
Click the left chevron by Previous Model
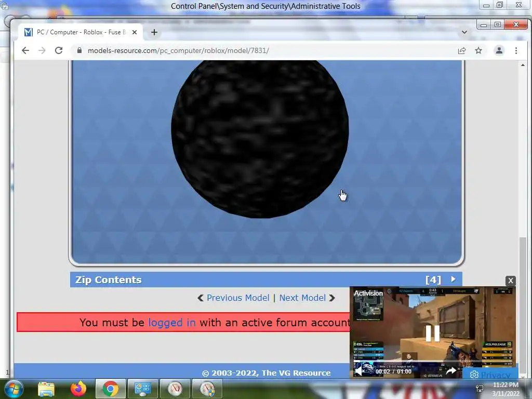pyautogui.click(x=201, y=298)
